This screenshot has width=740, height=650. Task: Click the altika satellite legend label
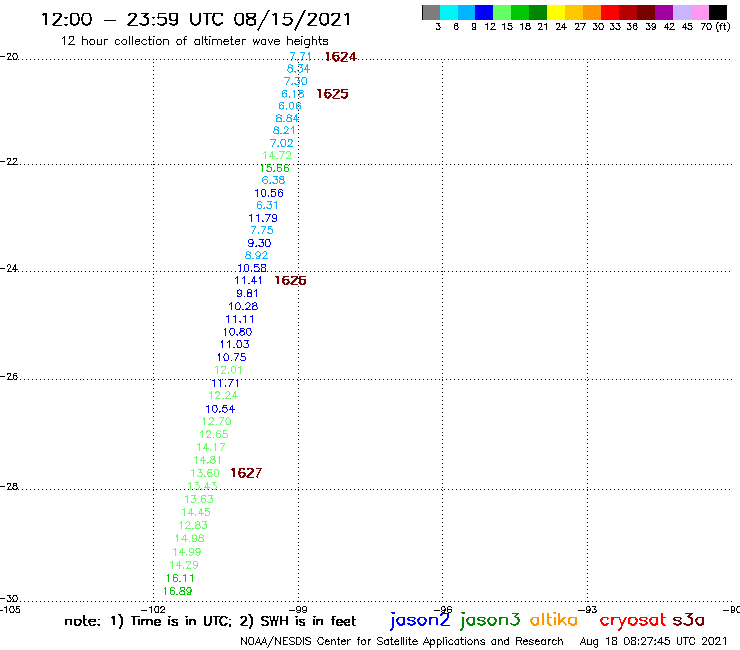click(x=554, y=619)
